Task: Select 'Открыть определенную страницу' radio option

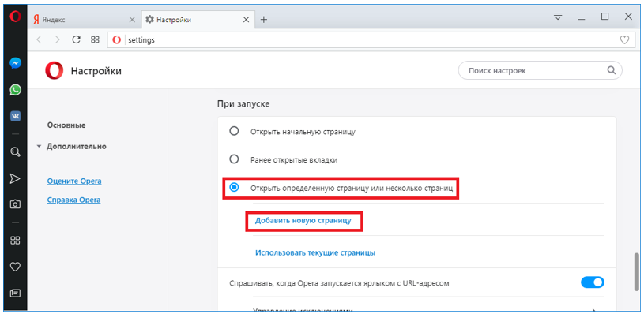Action: pos(234,188)
